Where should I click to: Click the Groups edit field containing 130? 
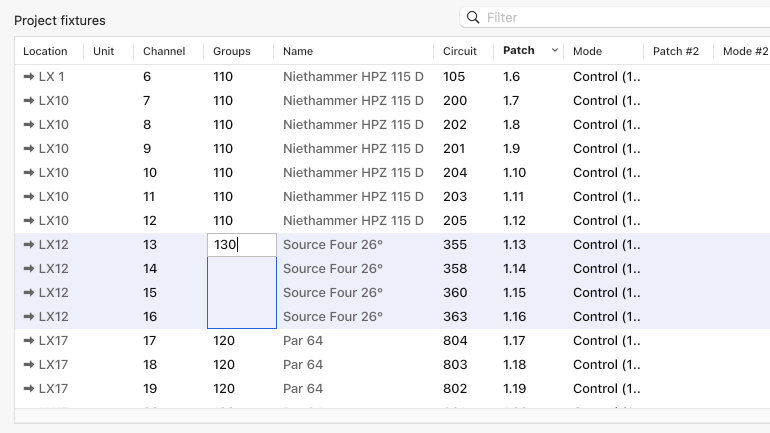click(x=240, y=245)
